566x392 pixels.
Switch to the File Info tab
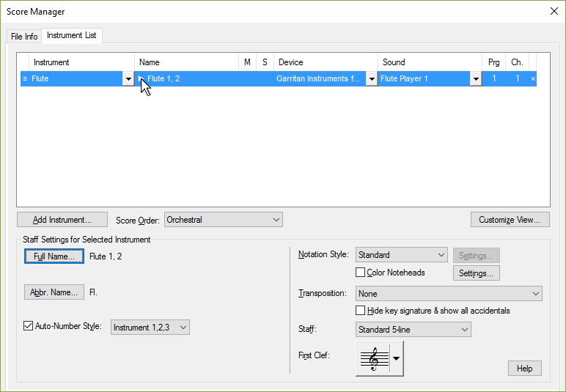tap(24, 37)
